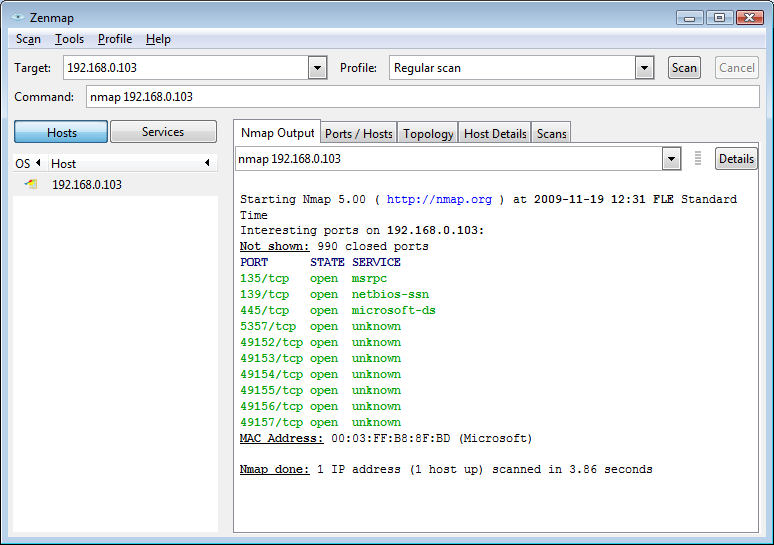Open the Tools menu

[69, 39]
